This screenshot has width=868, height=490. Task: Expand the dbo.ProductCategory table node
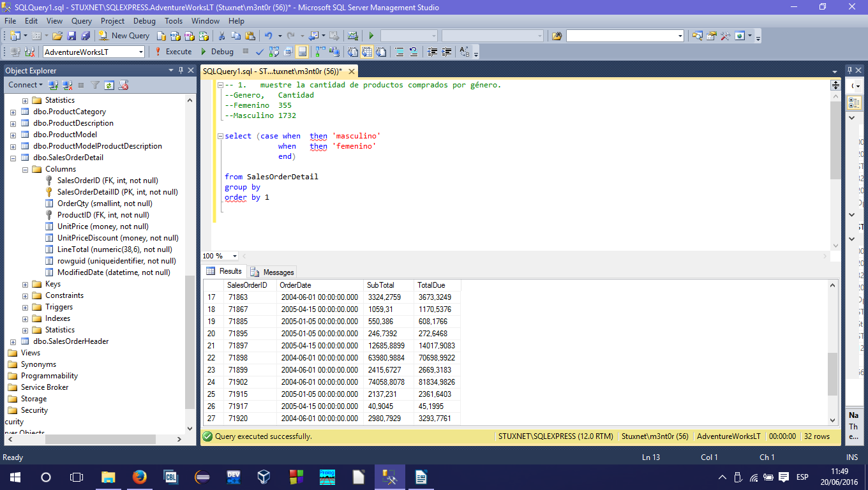point(13,112)
